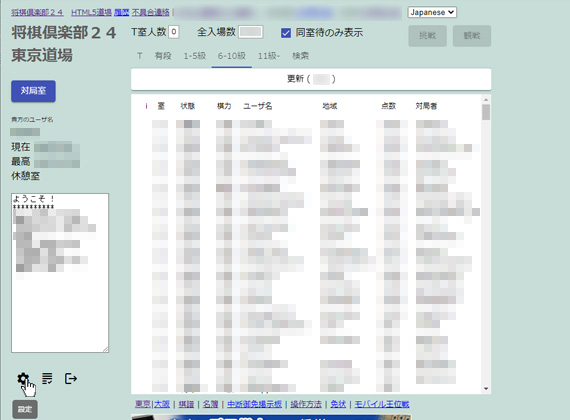Click the 観戦 button

click(472, 36)
